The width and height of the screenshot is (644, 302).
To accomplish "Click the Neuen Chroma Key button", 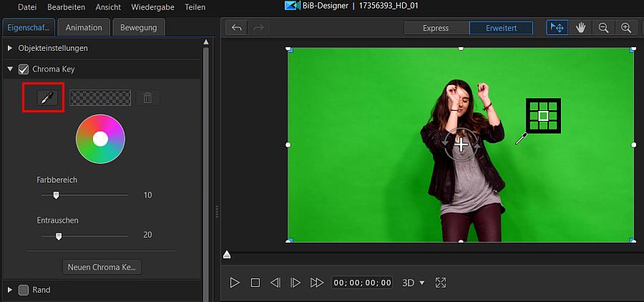I will point(102,267).
